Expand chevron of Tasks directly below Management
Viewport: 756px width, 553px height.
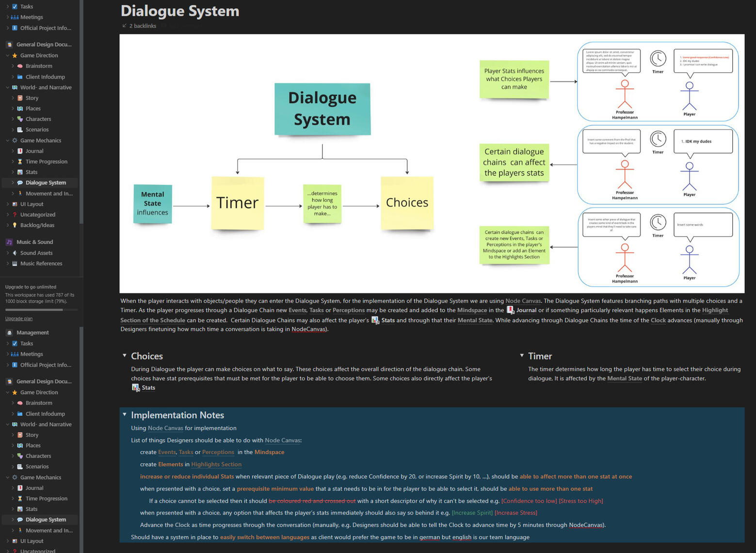(7, 343)
